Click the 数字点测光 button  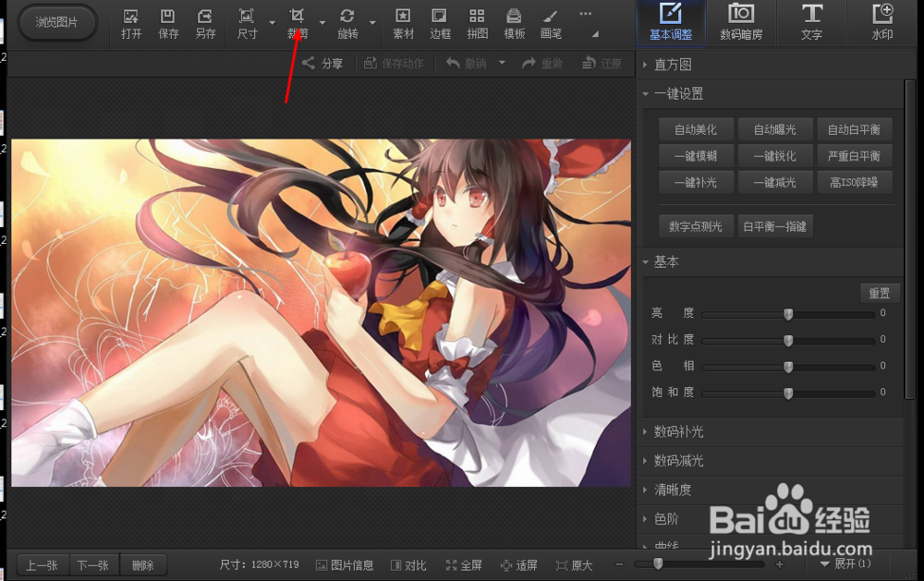(696, 226)
